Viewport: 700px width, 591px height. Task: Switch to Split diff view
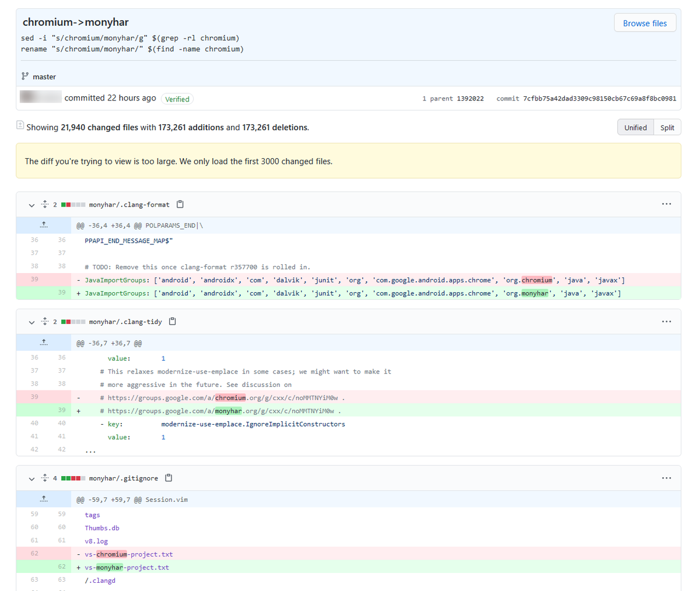[667, 127]
